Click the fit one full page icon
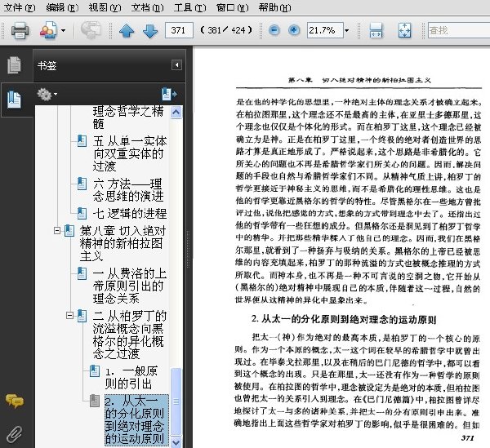Viewport: 490px width, 448px height. point(405,30)
